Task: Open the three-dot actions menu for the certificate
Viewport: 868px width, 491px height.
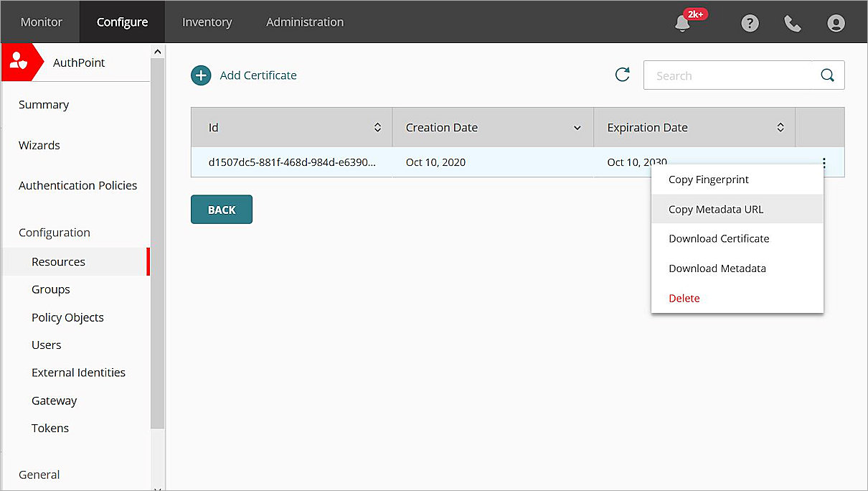Action: (x=822, y=163)
